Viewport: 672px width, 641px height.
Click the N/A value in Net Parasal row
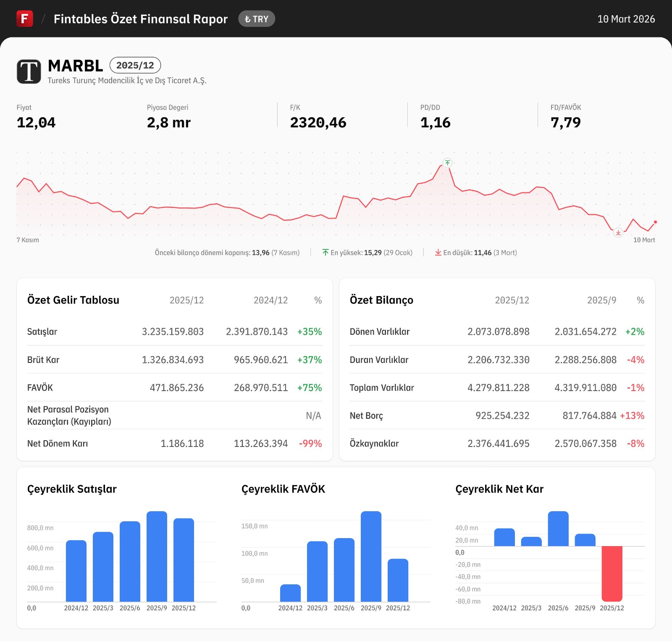[x=313, y=415]
